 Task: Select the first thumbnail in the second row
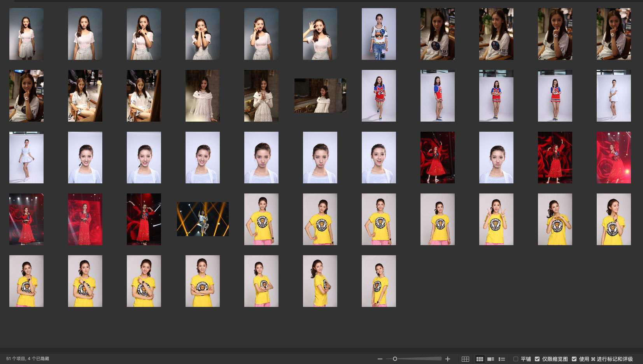tap(26, 96)
